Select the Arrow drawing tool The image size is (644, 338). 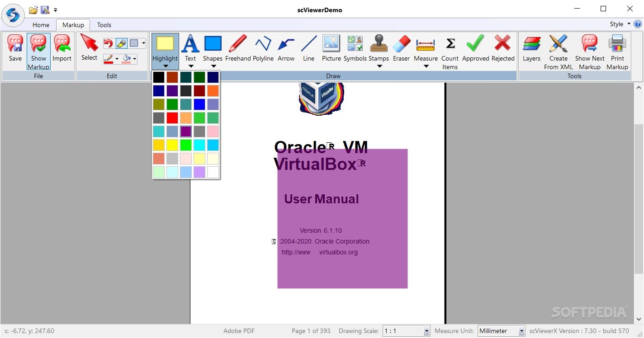[x=286, y=48]
